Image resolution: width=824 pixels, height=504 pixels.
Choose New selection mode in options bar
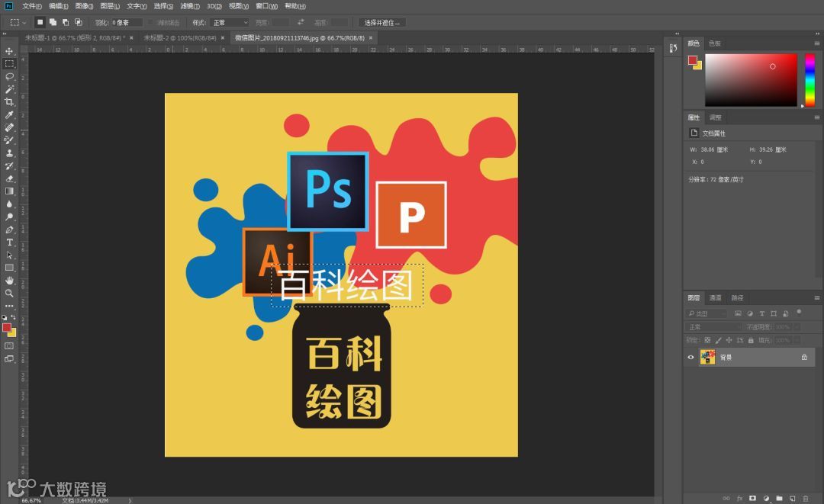coord(40,22)
